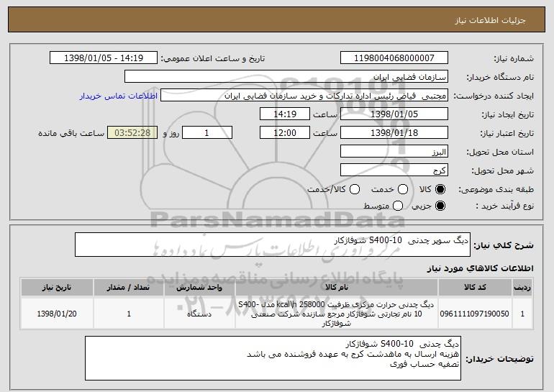This screenshot has height=392, width=554.
Task: Click the ایجاد کننده درخواست label
Action: (494, 96)
